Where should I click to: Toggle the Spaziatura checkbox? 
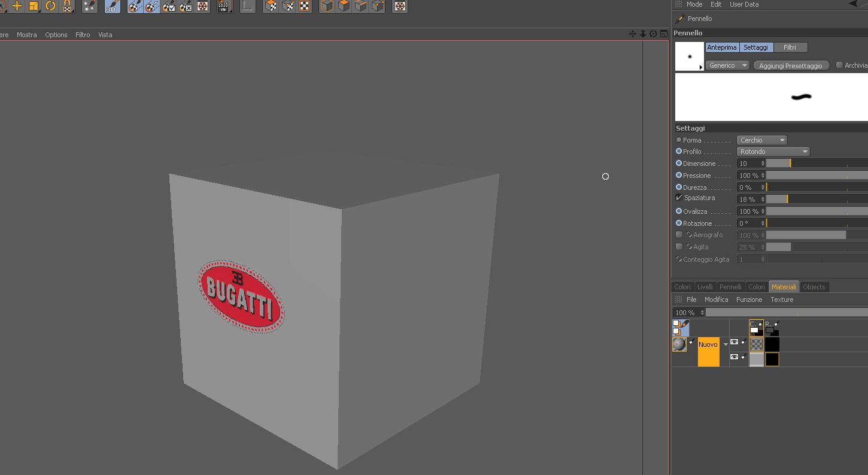(679, 198)
